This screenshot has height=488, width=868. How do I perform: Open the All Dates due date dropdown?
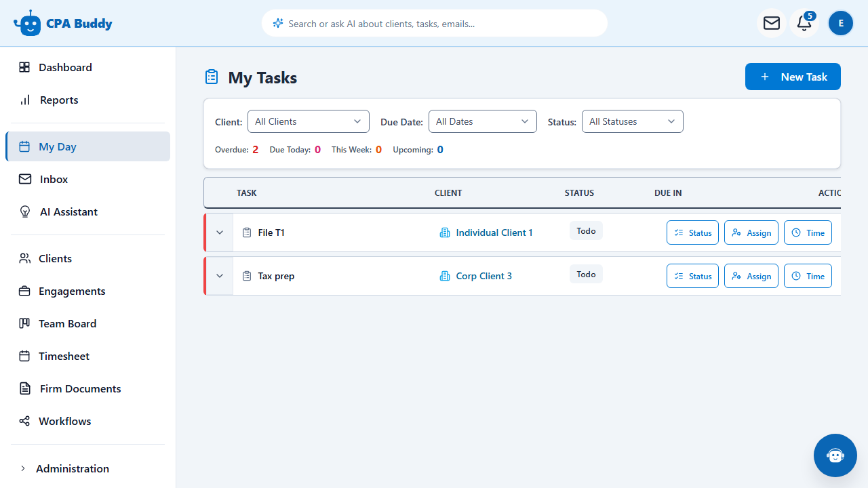coord(483,121)
